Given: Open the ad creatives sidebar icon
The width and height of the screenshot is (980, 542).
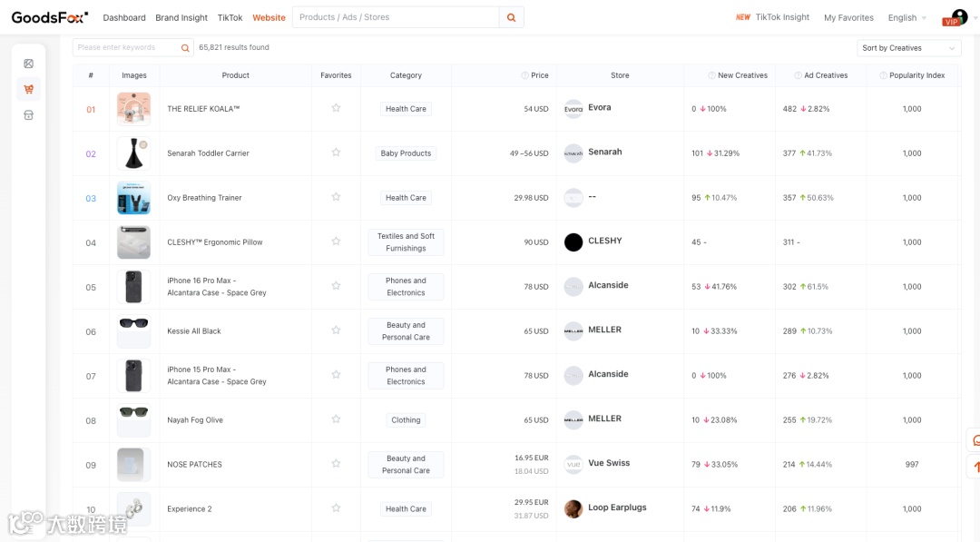Looking at the screenshot, I should click(29, 64).
